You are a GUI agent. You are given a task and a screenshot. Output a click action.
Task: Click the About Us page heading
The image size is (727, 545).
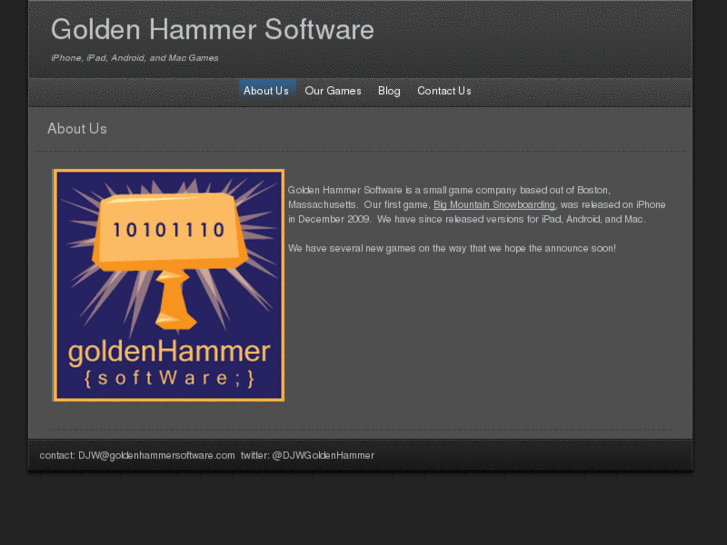tap(77, 128)
